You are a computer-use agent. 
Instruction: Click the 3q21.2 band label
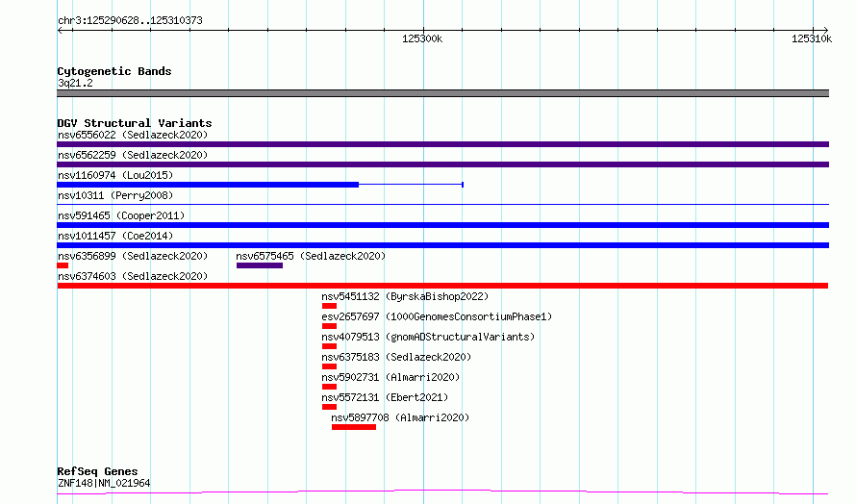pyautogui.click(x=75, y=83)
